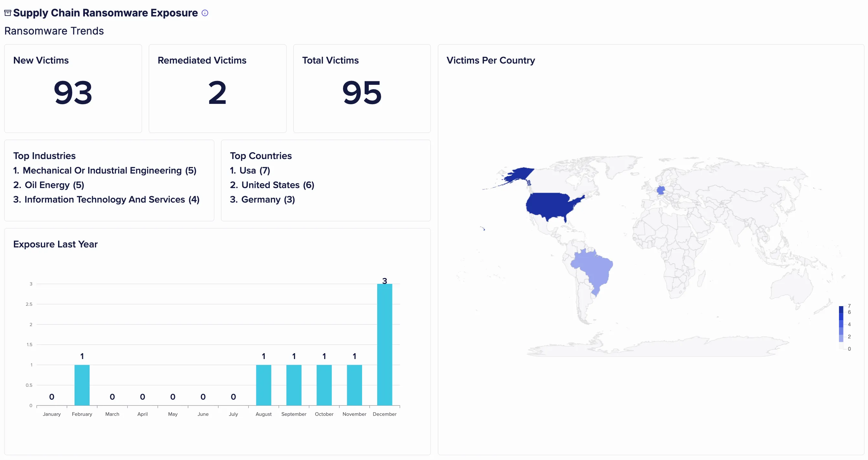The height and width of the screenshot is (460, 868).
Task: Click the August bar in the exposure chart
Action: [x=264, y=385]
